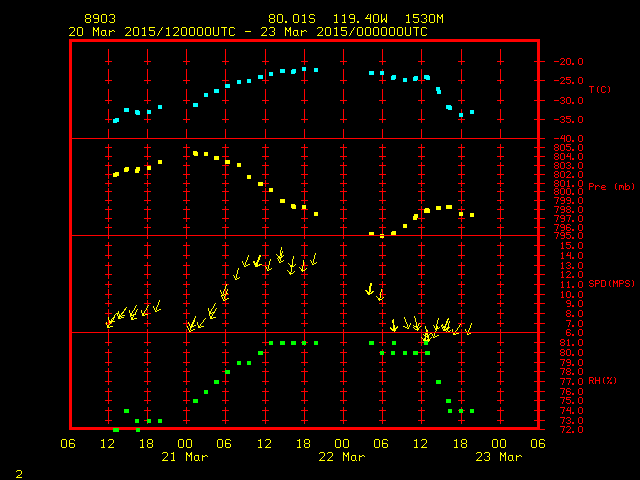Click the 00 hour label above 22 Mar
The image size is (640, 480).
(x=342, y=444)
